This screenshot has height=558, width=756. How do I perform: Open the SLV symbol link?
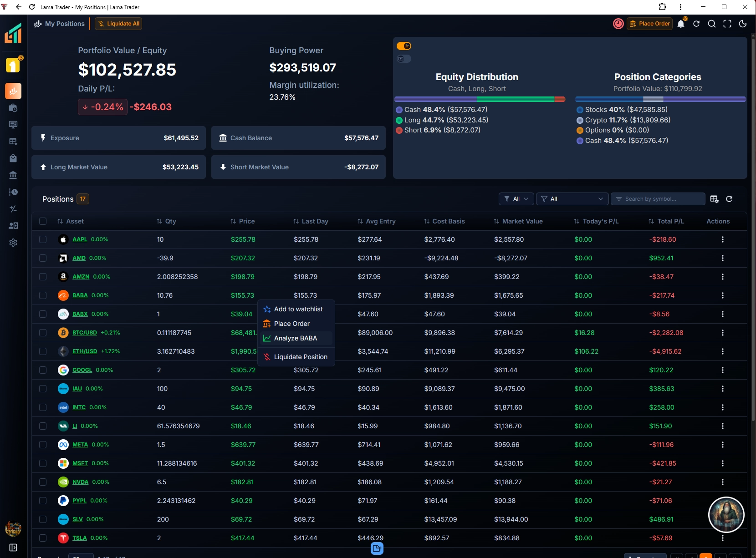[77, 519]
